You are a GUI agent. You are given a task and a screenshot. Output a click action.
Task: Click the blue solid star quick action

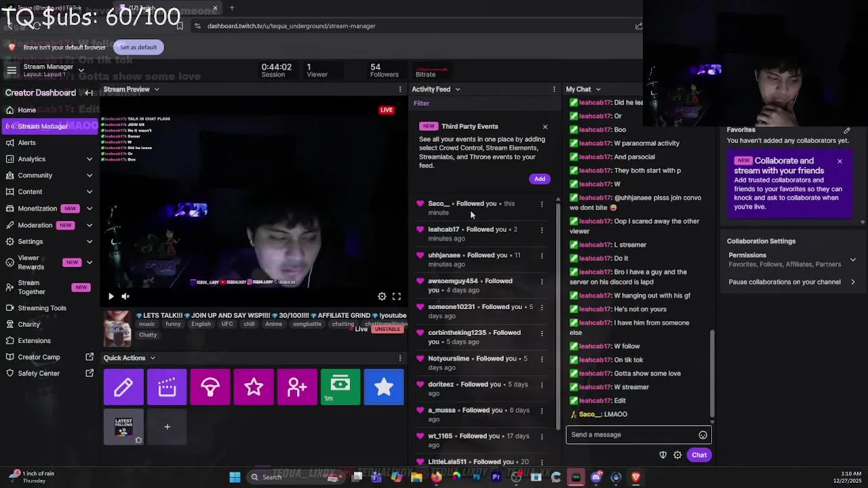pos(384,387)
